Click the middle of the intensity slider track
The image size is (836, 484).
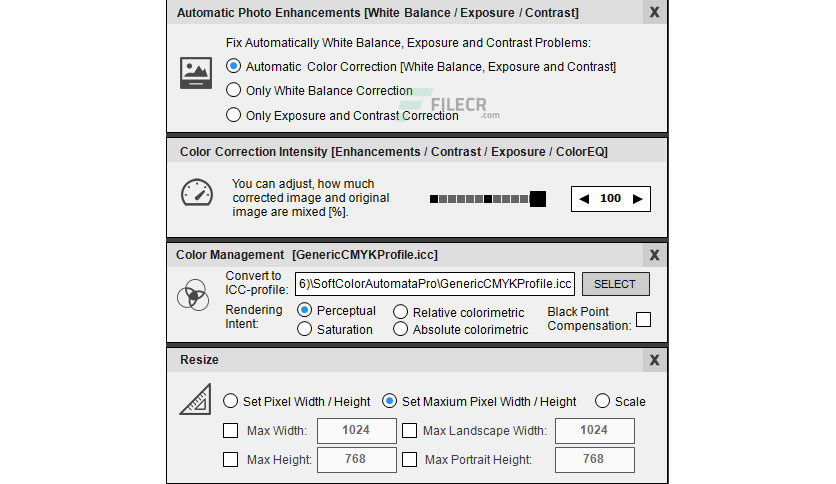(488, 199)
